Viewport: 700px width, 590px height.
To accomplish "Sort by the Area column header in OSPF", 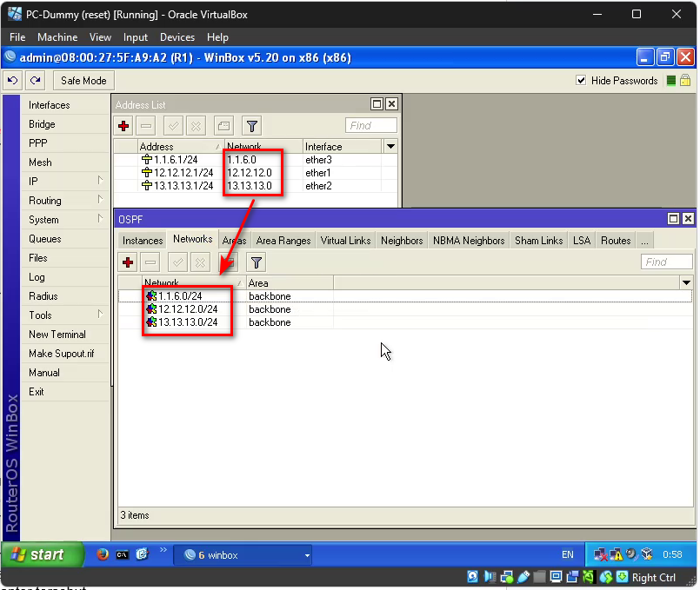I will pos(290,282).
